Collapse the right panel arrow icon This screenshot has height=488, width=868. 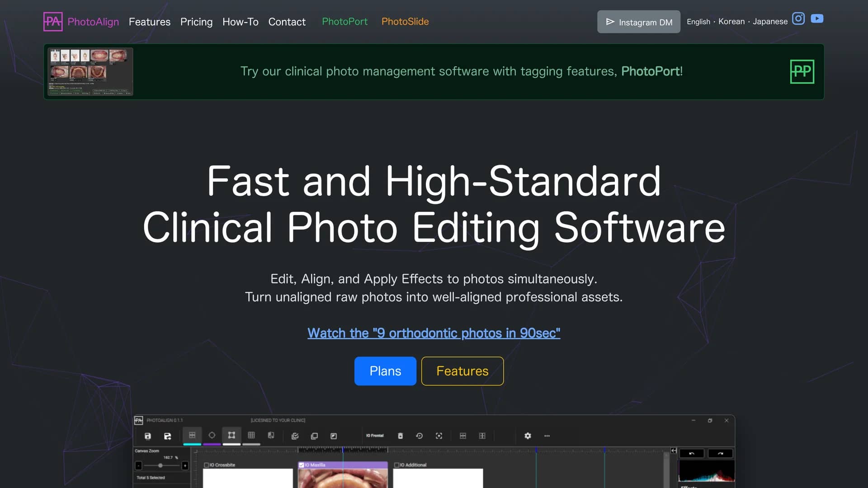[x=674, y=450]
